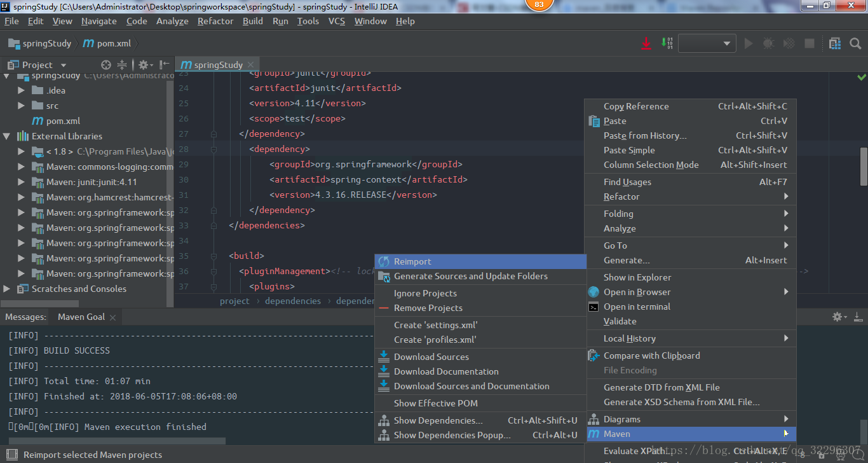Click the Search Everywhere magnifier icon

pyautogui.click(x=855, y=43)
